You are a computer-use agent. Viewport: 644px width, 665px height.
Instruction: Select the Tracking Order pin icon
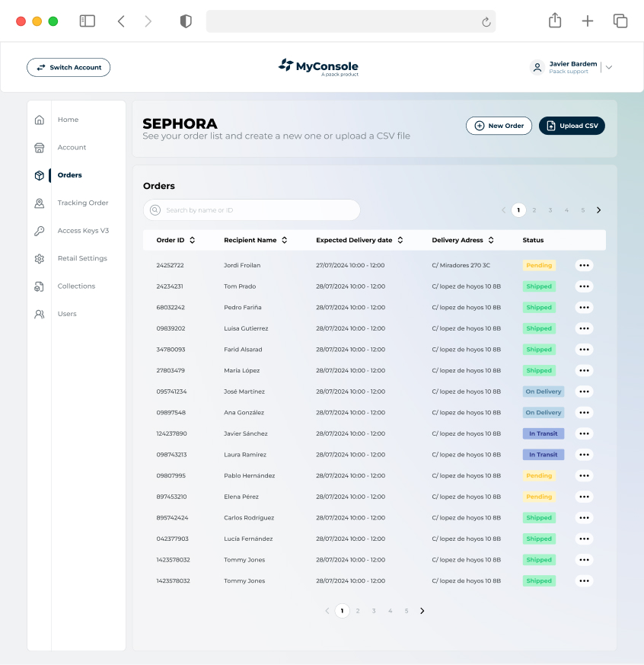tap(40, 203)
